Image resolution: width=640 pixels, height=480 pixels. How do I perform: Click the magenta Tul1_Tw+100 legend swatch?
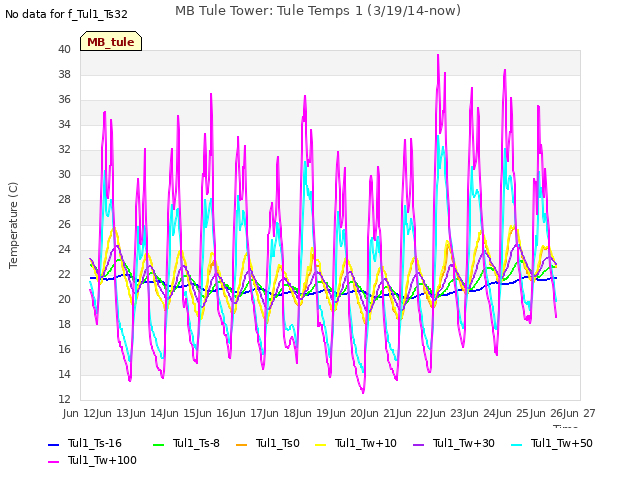point(54,461)
